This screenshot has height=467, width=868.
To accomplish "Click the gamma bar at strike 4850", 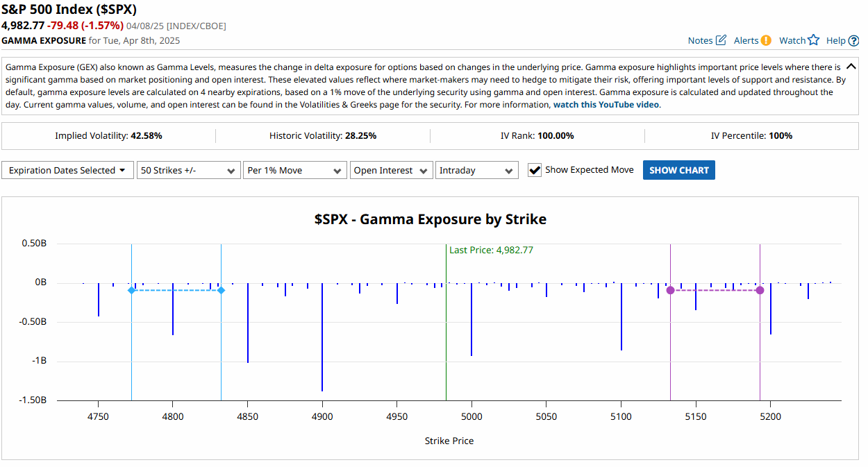I will pyautogui.click(x=248, y=323).
